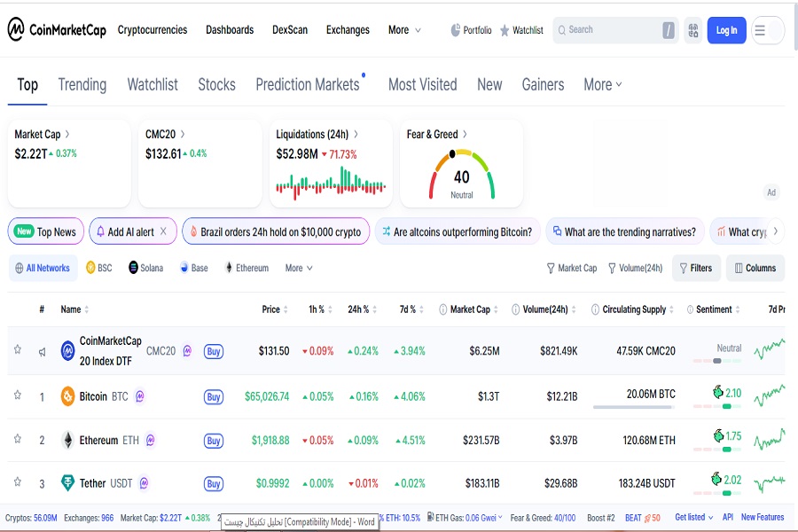The height and width of the screenshot is (532, 798).
Task: Switch to the Gainers tab
Action: point(543,84)
